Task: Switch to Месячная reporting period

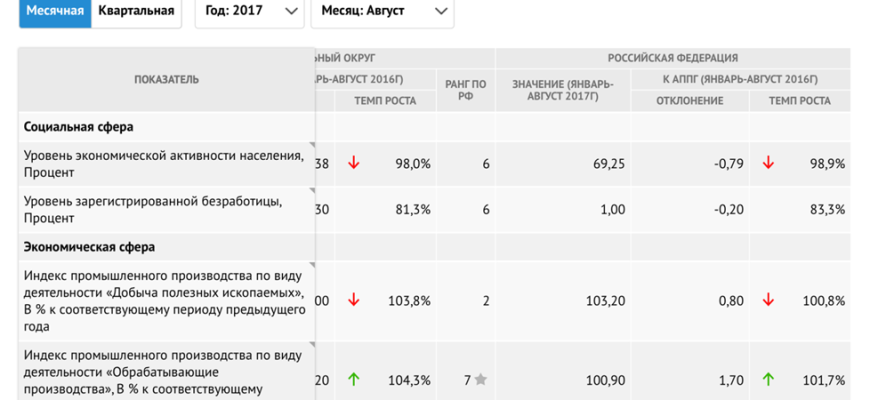Action: pos(54,11)
